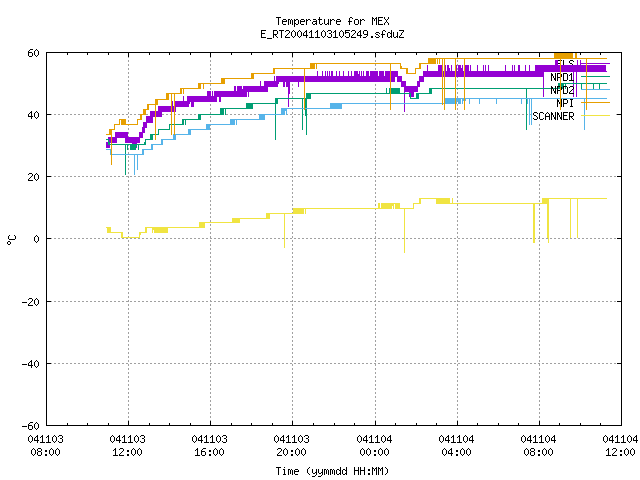Click the chart title 'Temperature for MEX'
This screenshot has width=640, height=480.
pyautogui.click(x=332, y=21)
